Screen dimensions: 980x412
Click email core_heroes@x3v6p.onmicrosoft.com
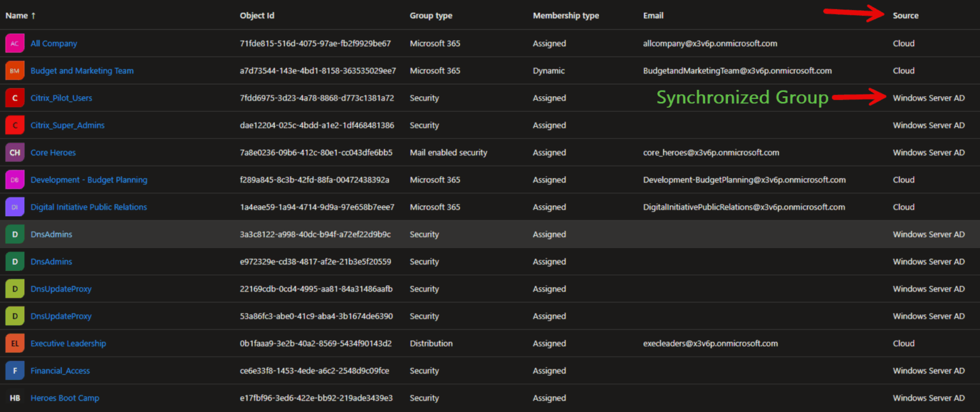(711, 153)
